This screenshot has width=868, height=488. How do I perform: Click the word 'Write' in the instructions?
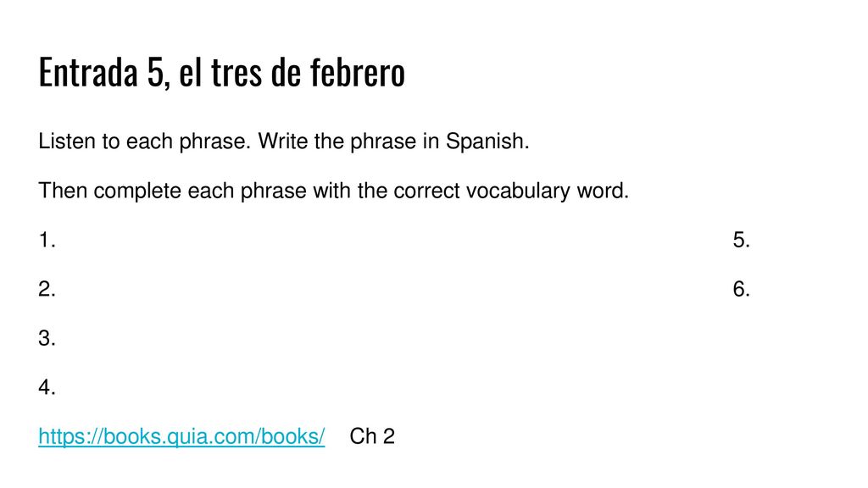point(283,141)
